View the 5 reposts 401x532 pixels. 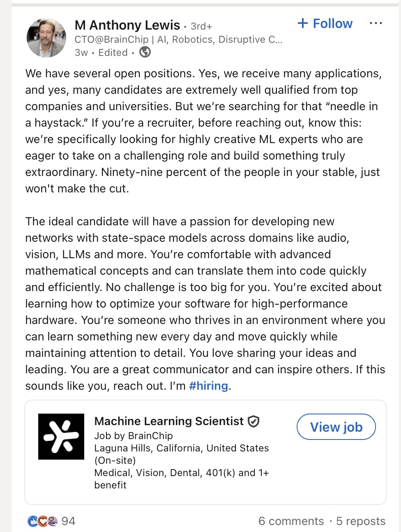(x=361, y=521)
